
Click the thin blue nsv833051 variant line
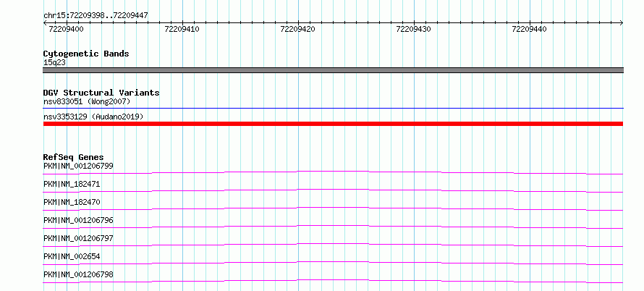click(x=333, y=109)
